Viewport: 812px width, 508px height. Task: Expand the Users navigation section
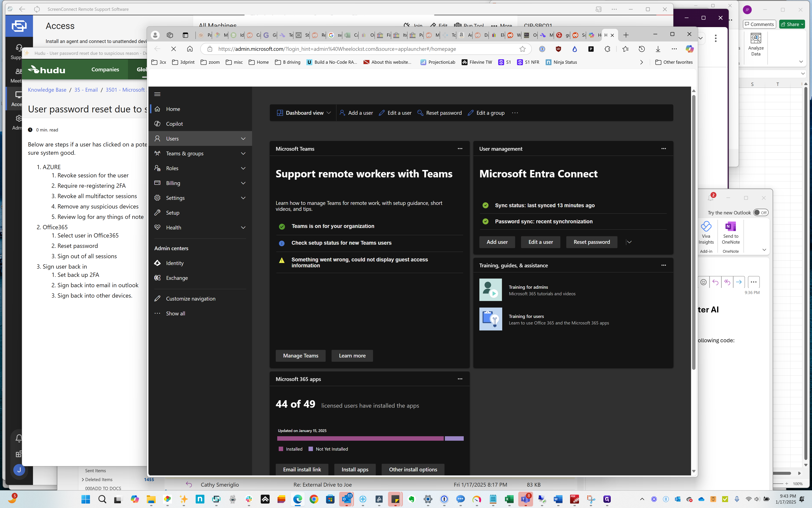(x=243, y=138)
